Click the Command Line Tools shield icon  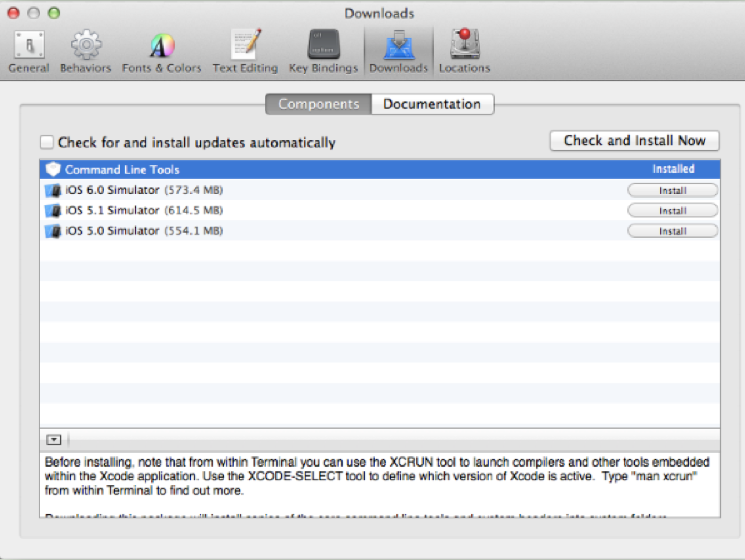(x=53, y=169)
